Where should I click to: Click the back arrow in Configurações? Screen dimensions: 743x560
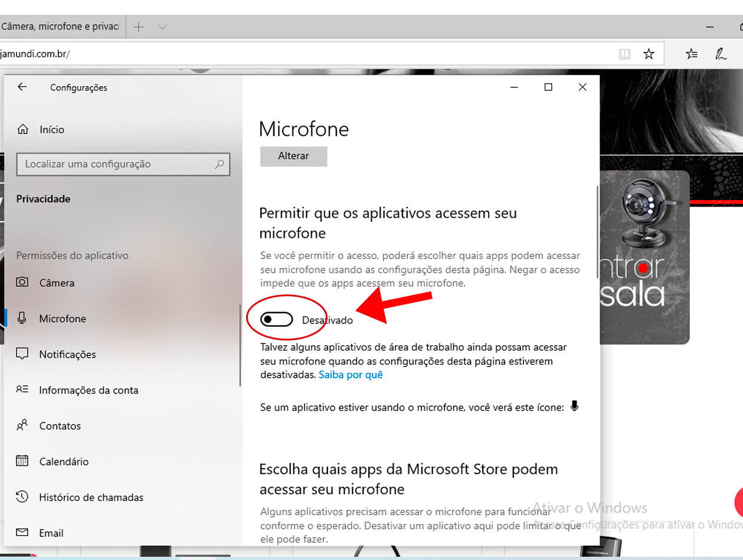(22, 87)
